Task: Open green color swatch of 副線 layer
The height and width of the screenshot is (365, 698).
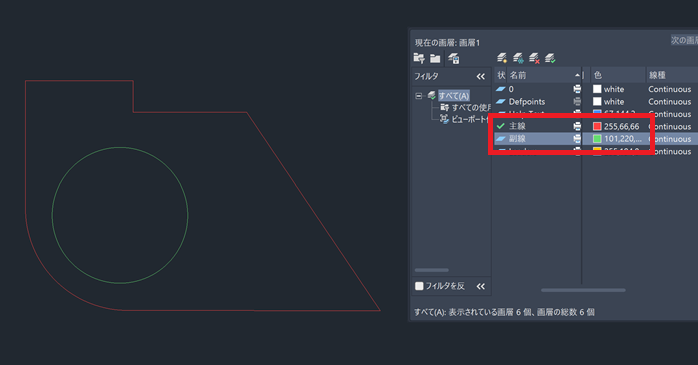Action: click(x=597, y=139)
